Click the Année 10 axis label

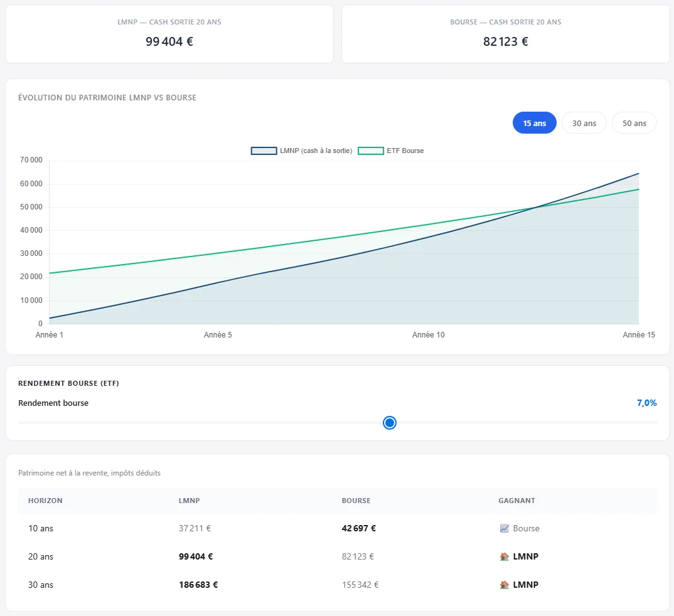coord(428,334)
